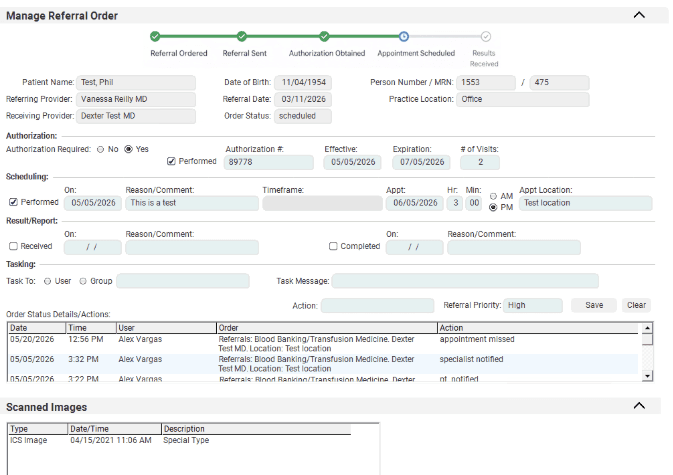The width and height of the screenshot is (673, 475).
Task: Click the Person Number field 1553
Action: coord(486,82)
